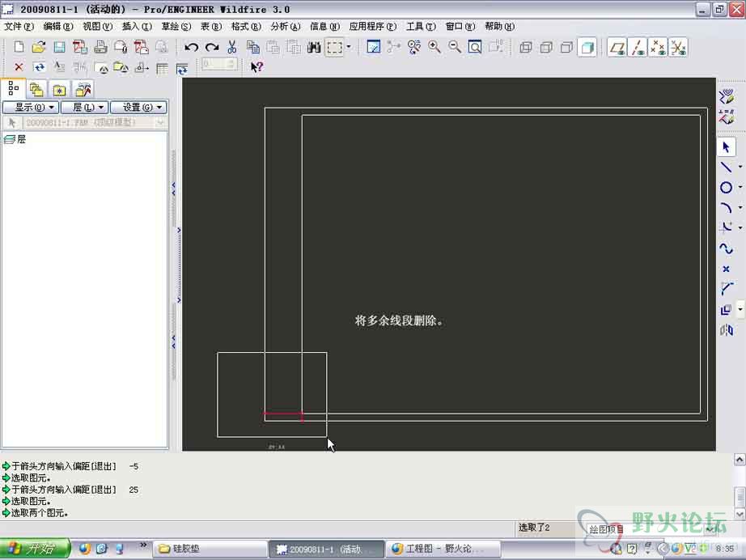Save the drawing with the disk icon
746x560 pixels.
[60, 47]
